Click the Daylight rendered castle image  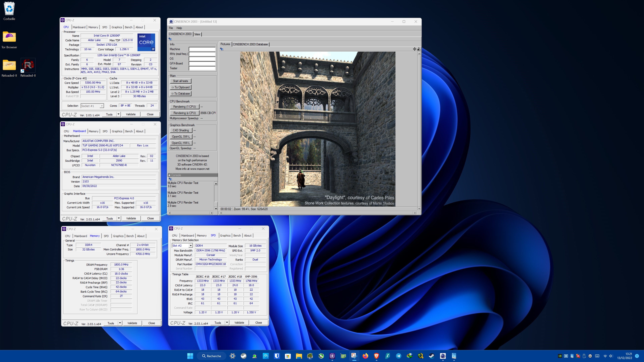pyautogui.click(x=318, y=129)
